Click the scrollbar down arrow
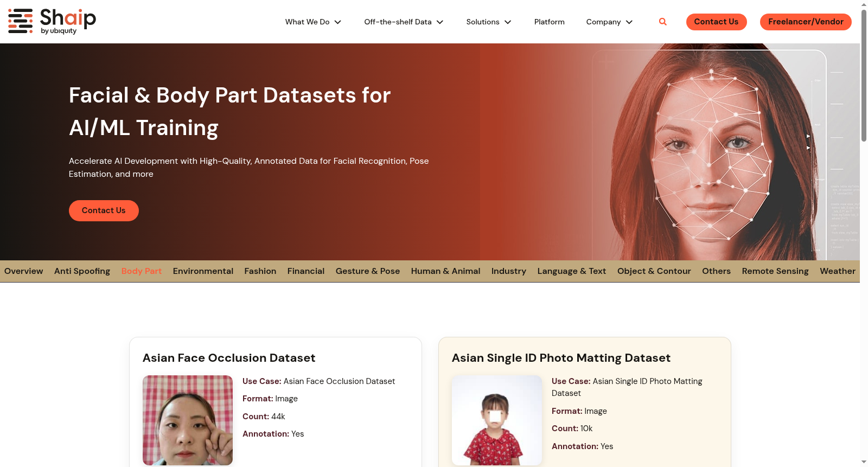Image resolution: width=868 pixels, height=467 pixels. [864, 463]
